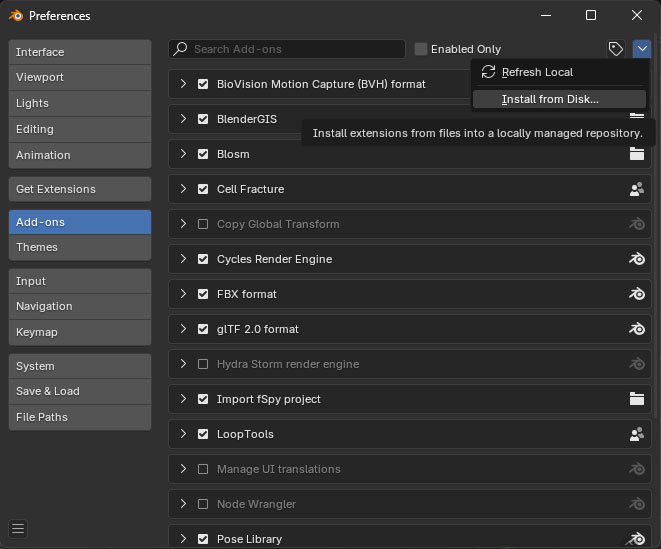
Task: Enable the Hydra Storm render engine
Action: [x=203, y=364]
